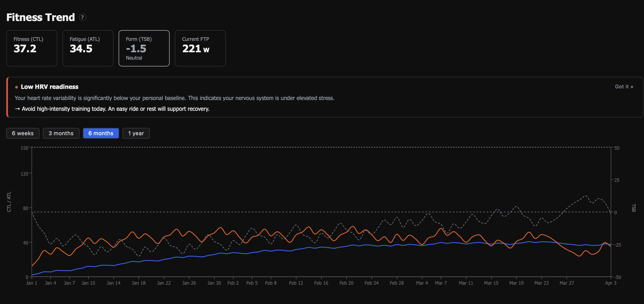The image size is (644, 304).
Task: Click the Jan 1 axis label
Action: point(31,283)
